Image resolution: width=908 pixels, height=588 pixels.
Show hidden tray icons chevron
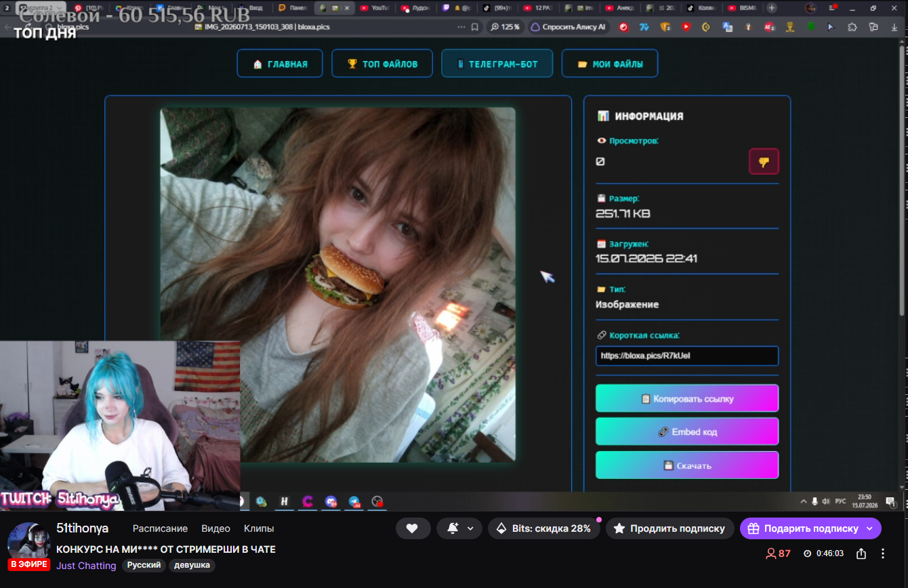pyautogui.click(x=804, y=501)
